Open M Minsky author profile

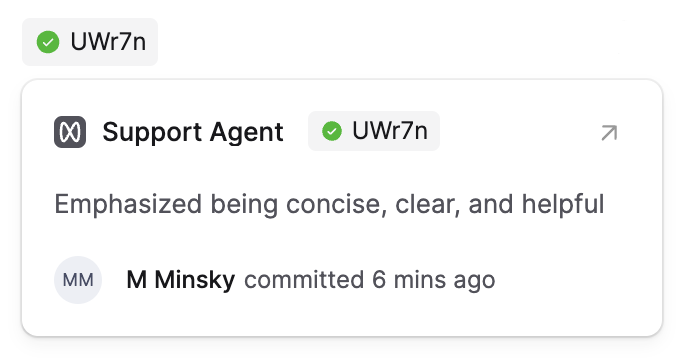coord(180,280)
